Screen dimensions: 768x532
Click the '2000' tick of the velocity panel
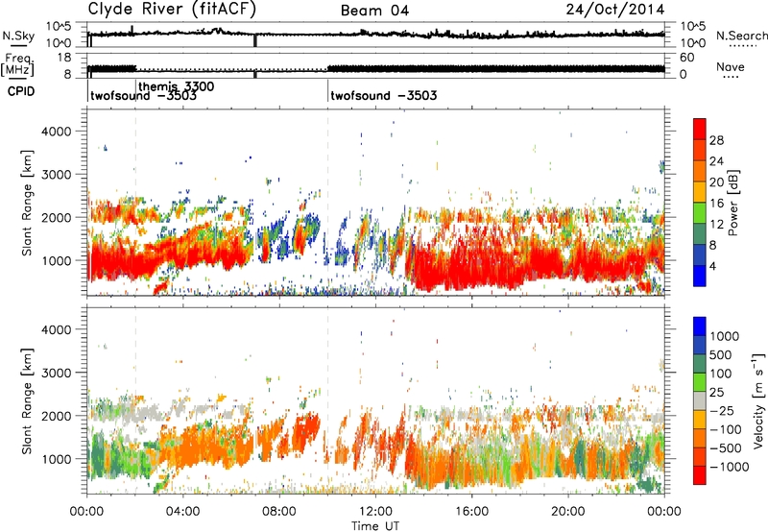(x=56, y=416)
